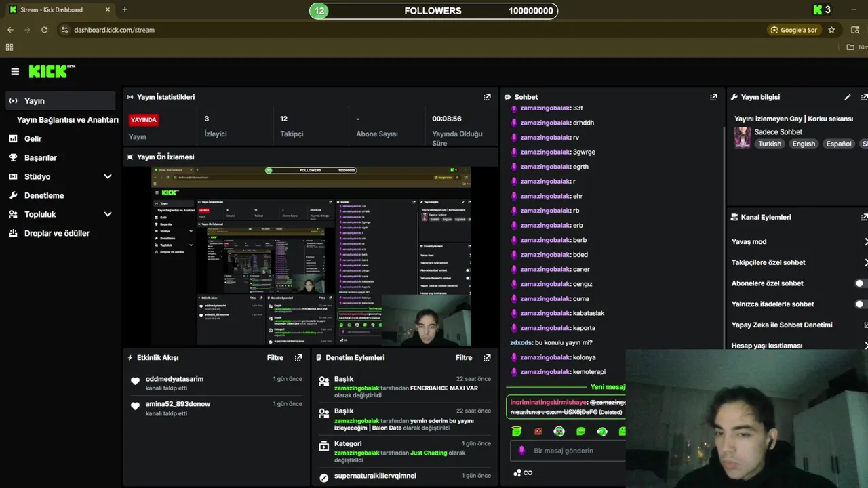Open Takipçilere özel sohbet options arrow
The width and height of the screenshot is (868, 488).
865,262
